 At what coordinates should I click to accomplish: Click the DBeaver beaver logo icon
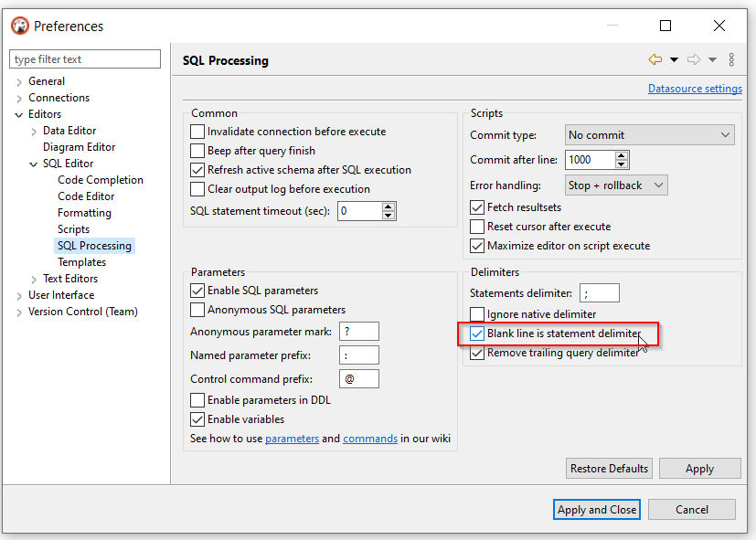tap(19, 26)
